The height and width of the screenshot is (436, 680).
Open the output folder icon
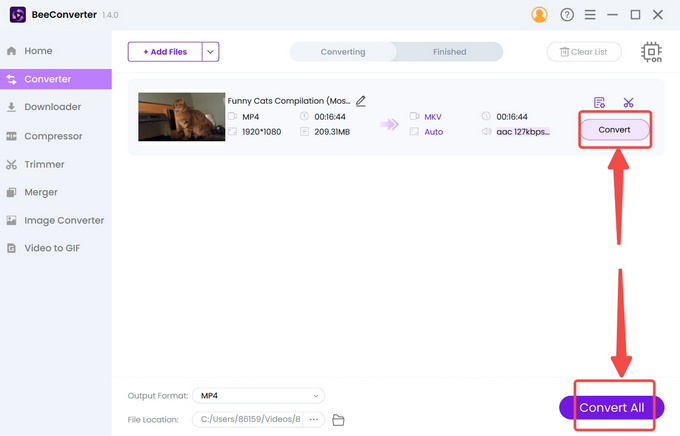click(338, 420)
